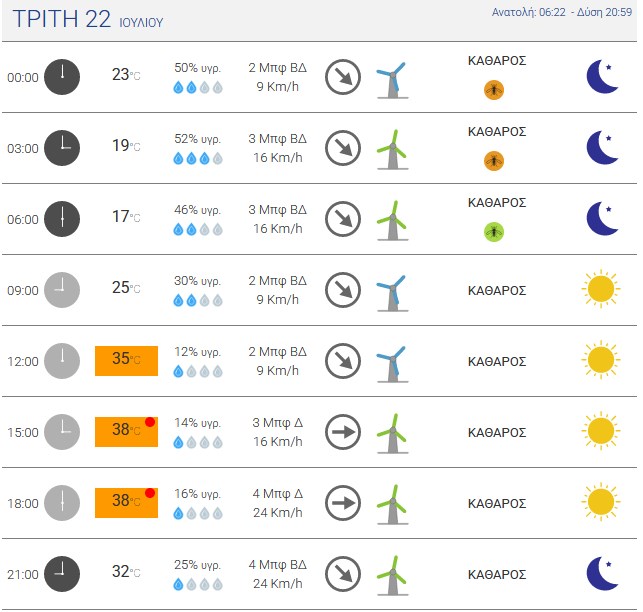Click the green wind turbine at 18:00
The image size is (643, 612).
click(x=392, y=505)
